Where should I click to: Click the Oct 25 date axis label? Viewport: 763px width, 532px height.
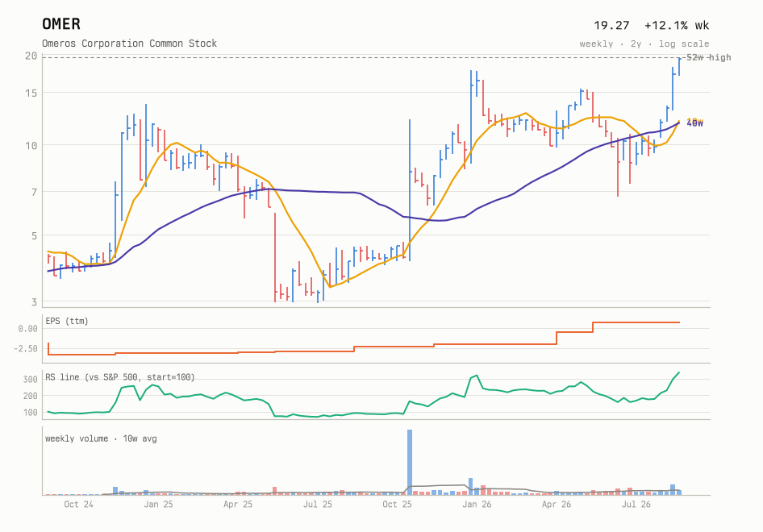click(x=397, y=505)
